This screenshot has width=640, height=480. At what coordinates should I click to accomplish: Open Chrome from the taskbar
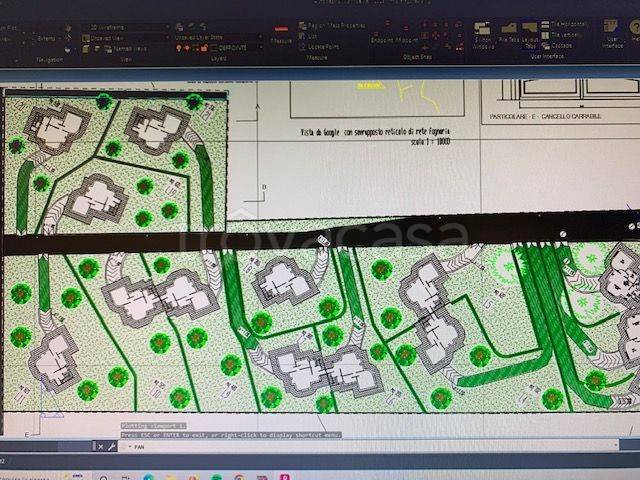[x=239, y=478]
